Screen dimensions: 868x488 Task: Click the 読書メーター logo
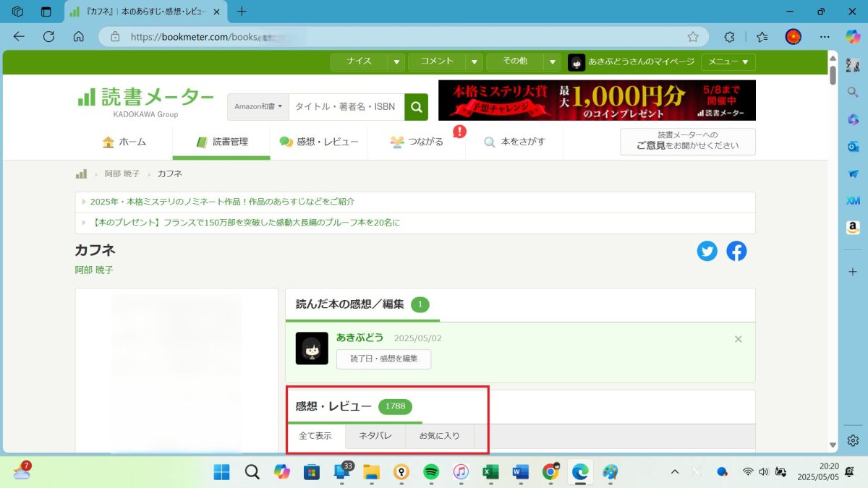coord(145,99)
